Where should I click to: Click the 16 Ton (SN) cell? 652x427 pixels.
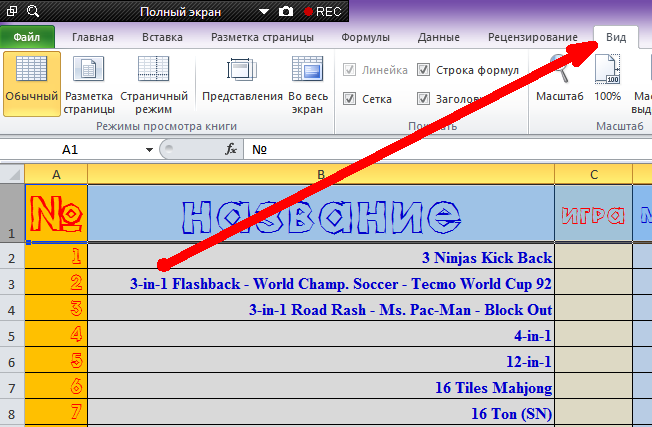(x=321, y=412)
